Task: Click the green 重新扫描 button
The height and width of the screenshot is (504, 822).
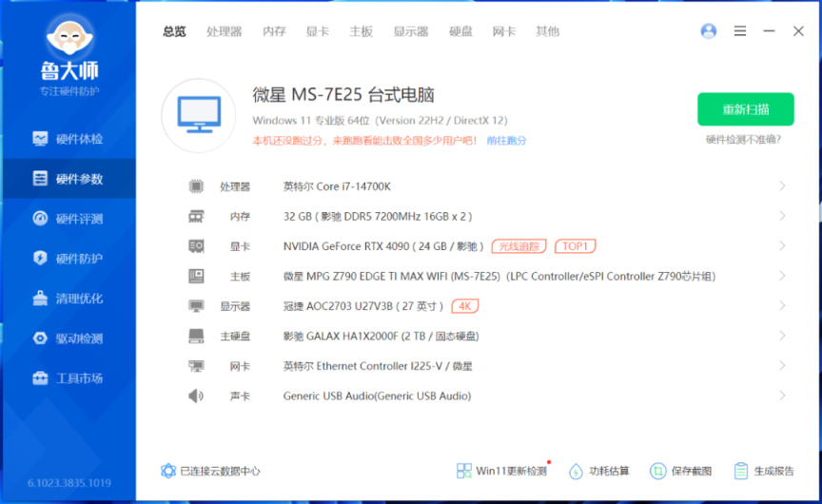Action: click(x=746, y=109)
